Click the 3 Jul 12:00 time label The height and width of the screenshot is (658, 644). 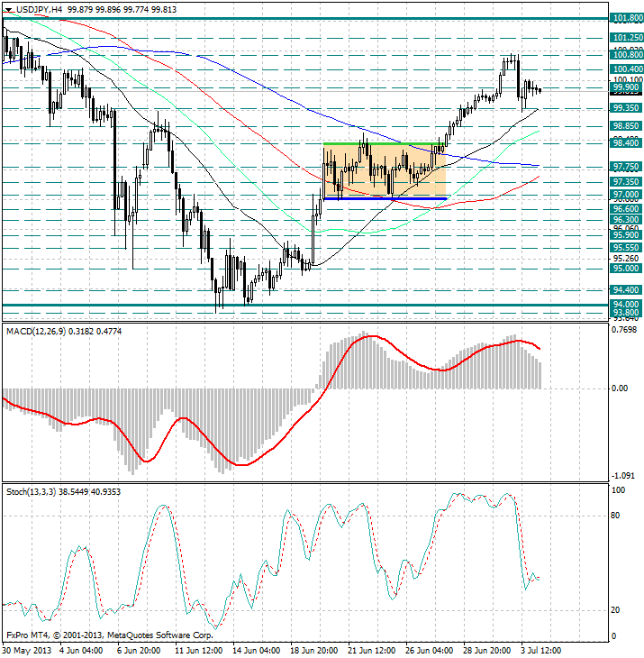[x=541, y=651]
